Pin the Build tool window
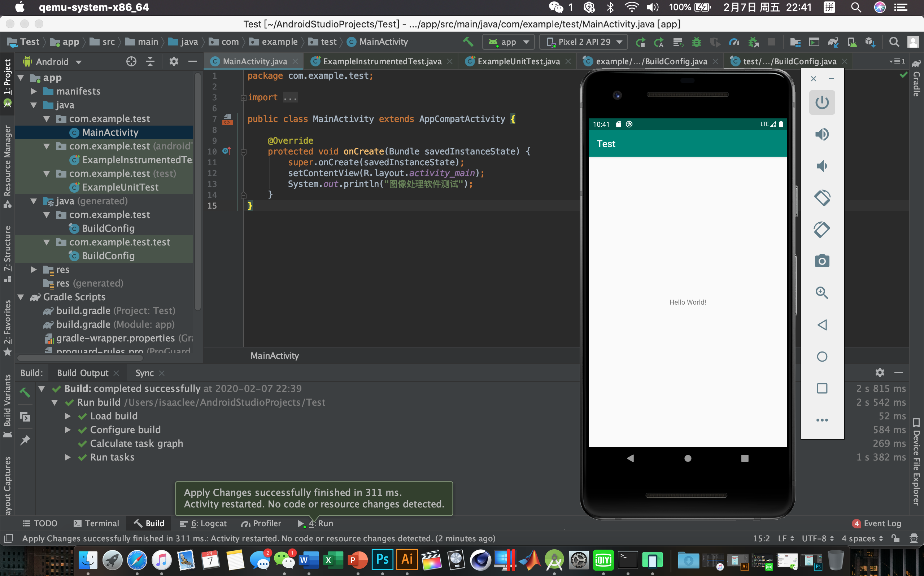This screenshot has height=576, width=924. point(26,440)
